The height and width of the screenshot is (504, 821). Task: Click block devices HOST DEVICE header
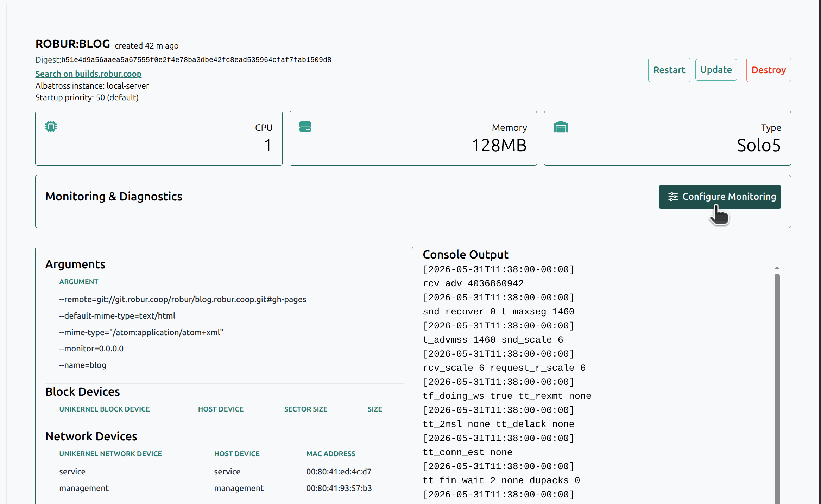221,409
